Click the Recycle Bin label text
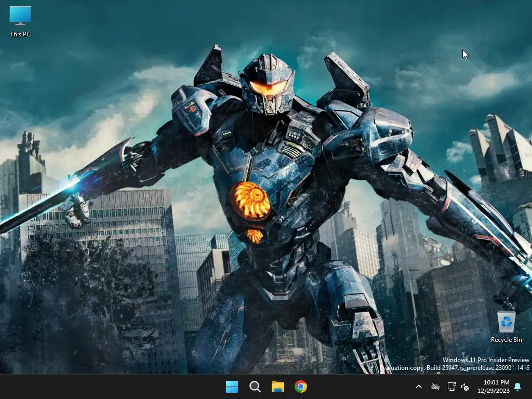The width and height of the screenshot is (532, 399). [506, 340]
